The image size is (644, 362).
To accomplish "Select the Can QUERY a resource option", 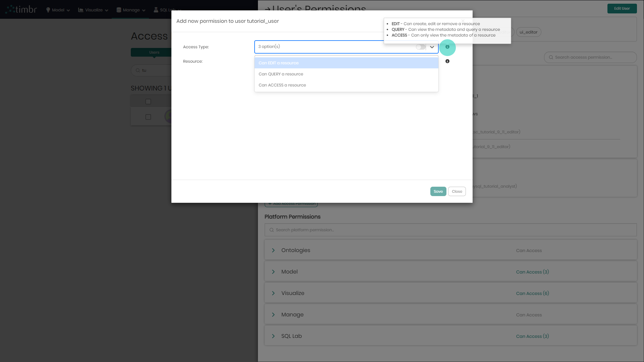I will pos(281,74).
